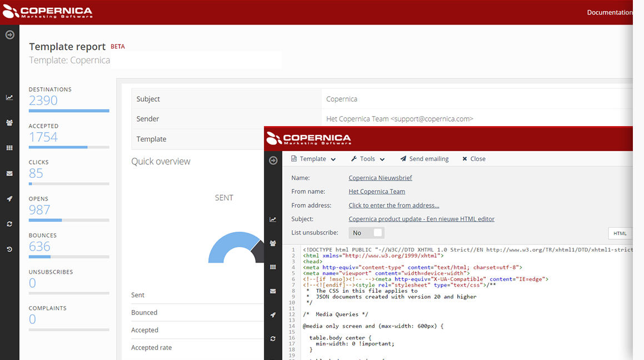
Task: Click line 1 DOCTYPE declaration in code editor
Action: tap(467, 249)
